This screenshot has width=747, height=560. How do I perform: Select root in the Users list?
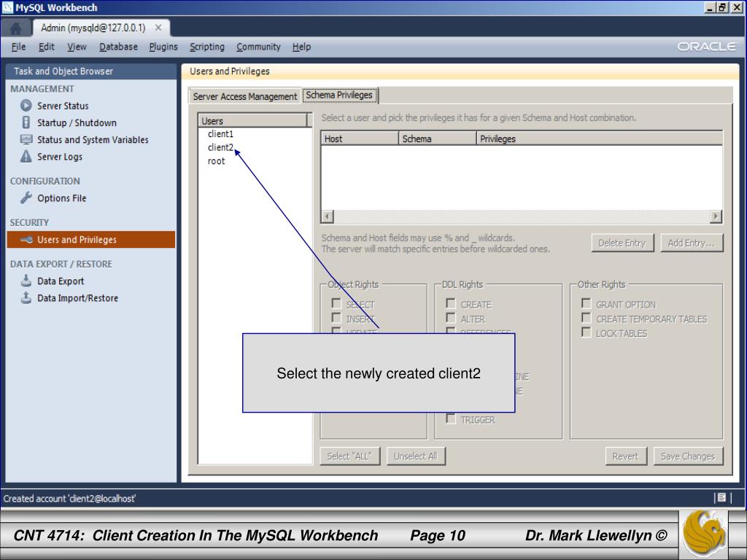216,161
